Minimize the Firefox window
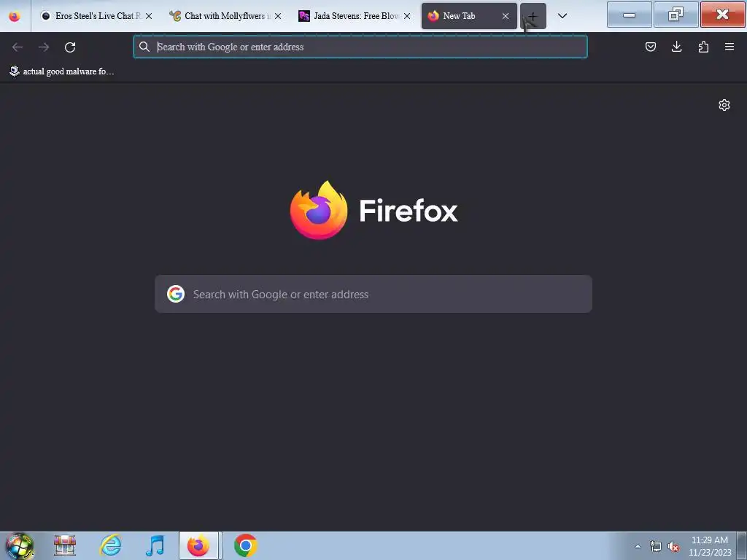This screenshot has width=747, height=560. point(630,15)
